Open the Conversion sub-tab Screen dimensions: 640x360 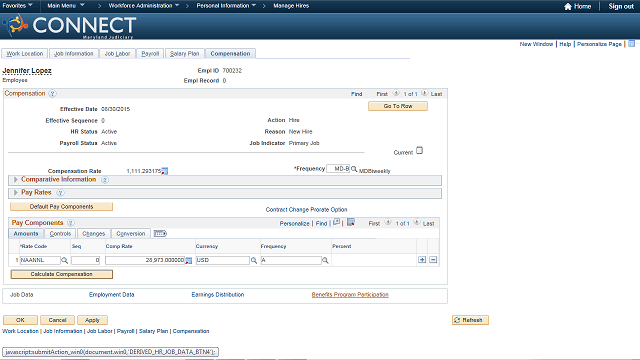click(x=131, y=233)
